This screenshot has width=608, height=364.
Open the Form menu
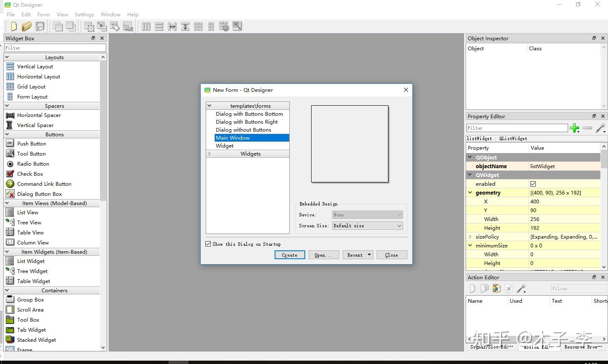tap(44, 14)
